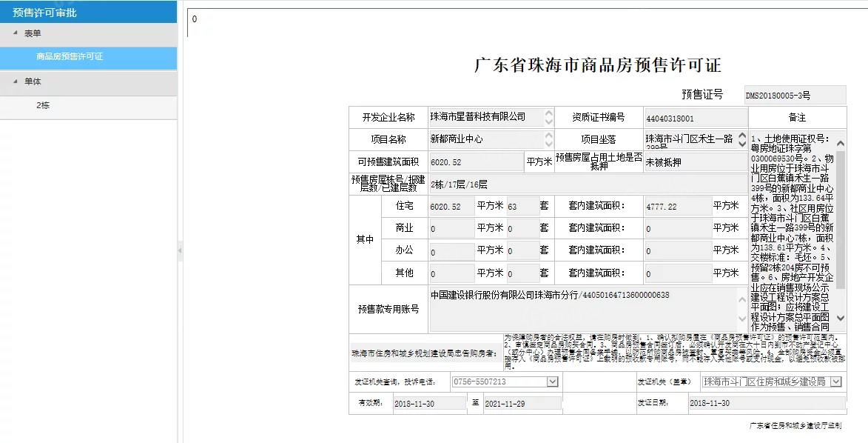Click the up arrow in 项目名称 field
This screenshot has width=868, height=443.
point(548,135)
